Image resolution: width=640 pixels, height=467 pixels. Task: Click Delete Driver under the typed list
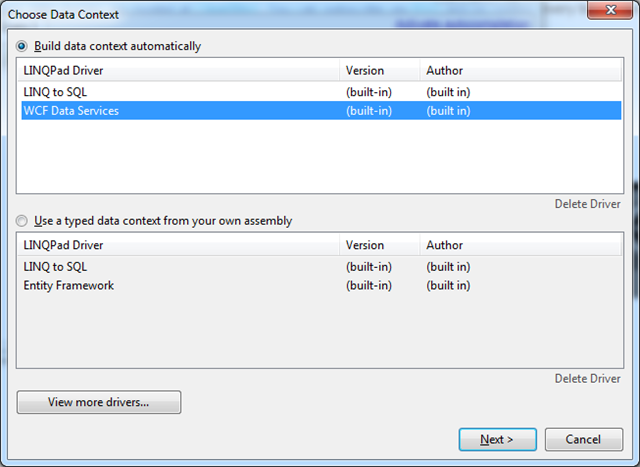587,379
